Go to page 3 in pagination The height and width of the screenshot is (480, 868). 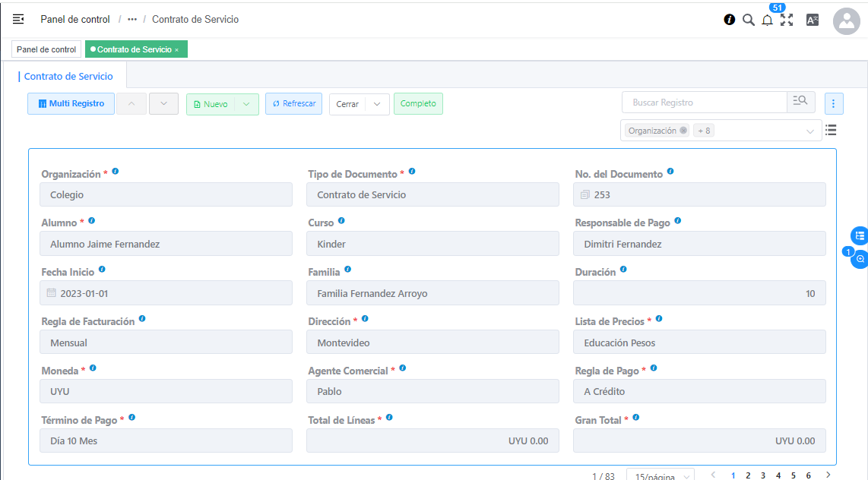(763, 475)
